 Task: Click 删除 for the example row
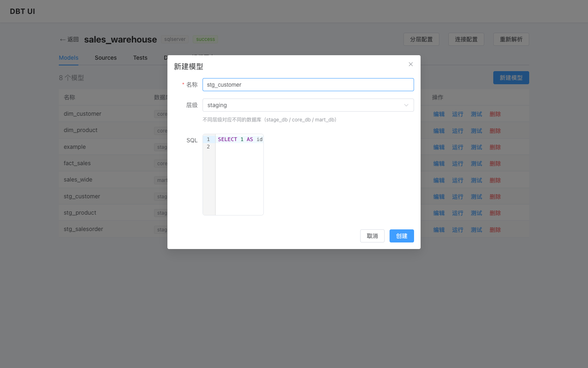tap(495, 147)
